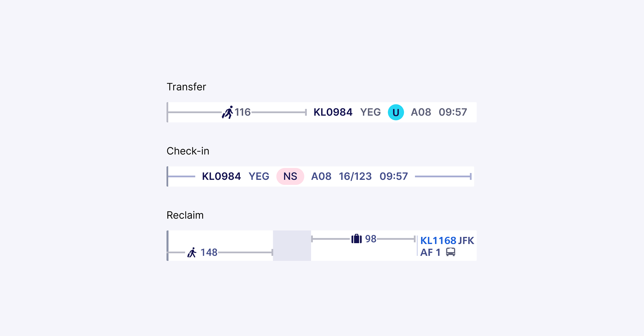This screenshot has width=644, height=336.
Task: Click the 16/123 counter in Check-in row
Action: (x=355, y=177)
